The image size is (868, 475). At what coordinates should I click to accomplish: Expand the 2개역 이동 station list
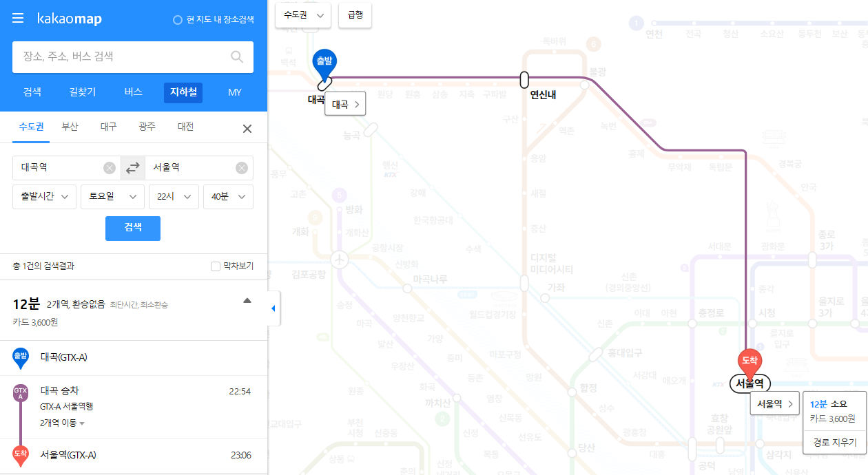(x=63, y=423)
